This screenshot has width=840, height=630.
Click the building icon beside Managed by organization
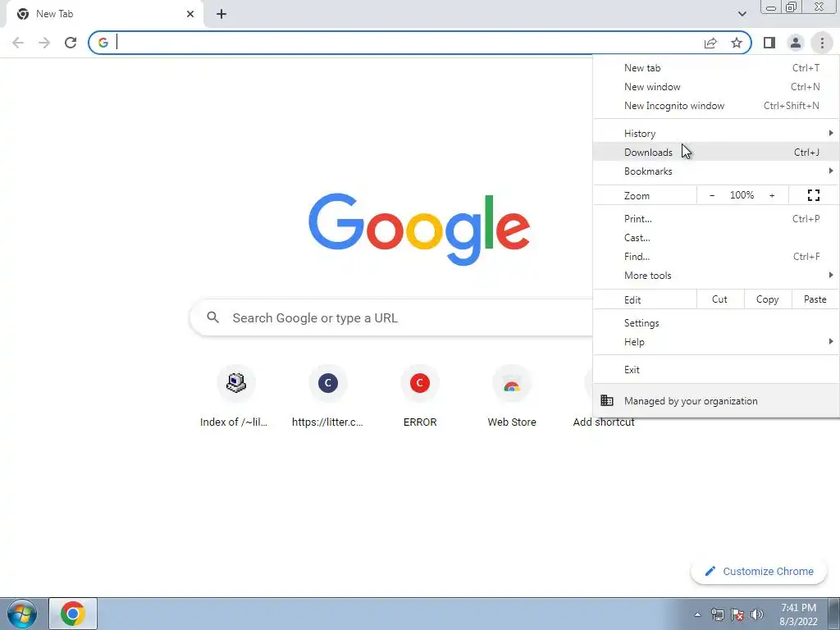[x=607, y=400]
